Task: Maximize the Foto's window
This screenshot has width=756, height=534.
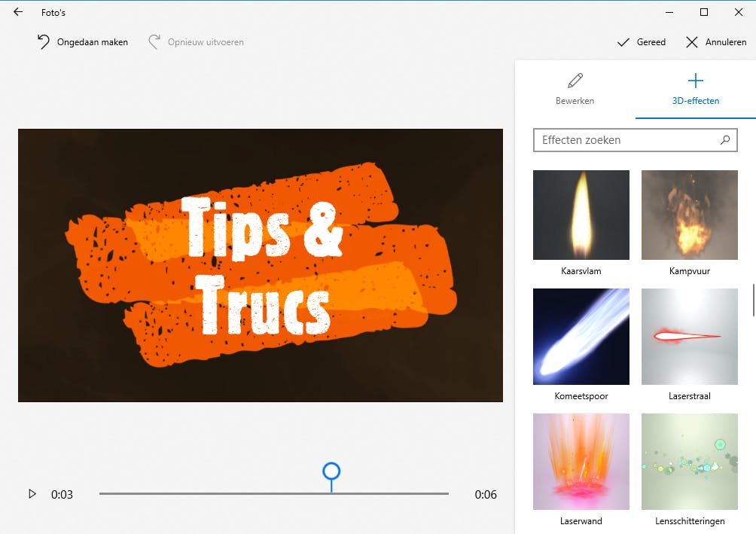Action: [x=704, y=12]
